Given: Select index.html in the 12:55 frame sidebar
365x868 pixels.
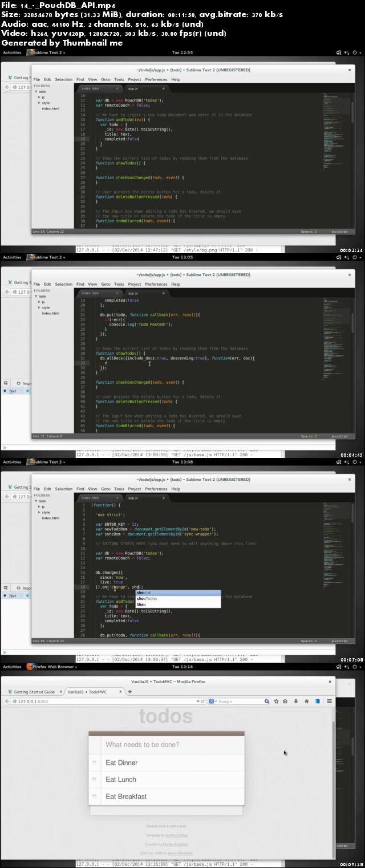Looking at the screenshot, I should click(x=50, y=108).
